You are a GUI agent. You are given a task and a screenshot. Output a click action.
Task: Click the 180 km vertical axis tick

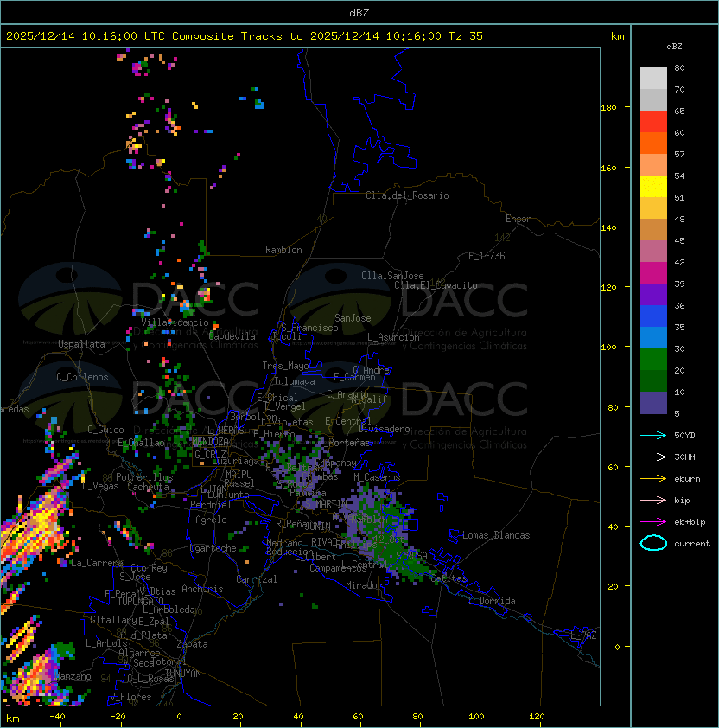608,108
